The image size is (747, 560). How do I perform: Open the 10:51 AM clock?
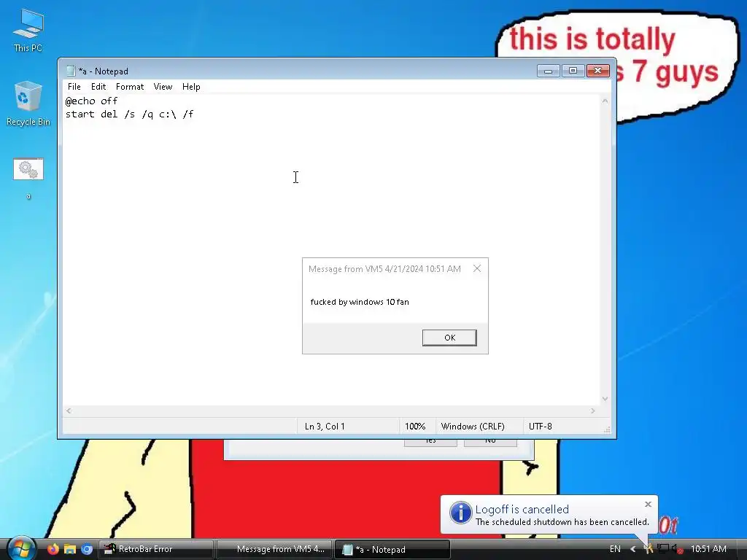708,549
